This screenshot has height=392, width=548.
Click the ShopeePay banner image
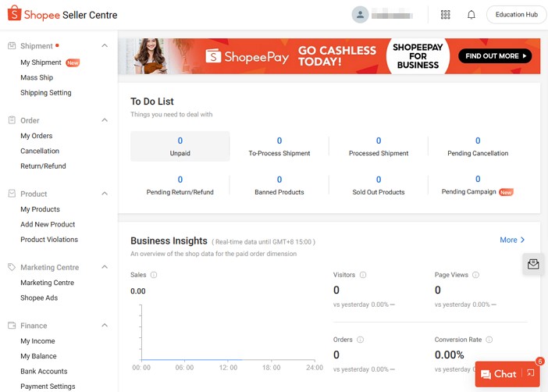329,56
